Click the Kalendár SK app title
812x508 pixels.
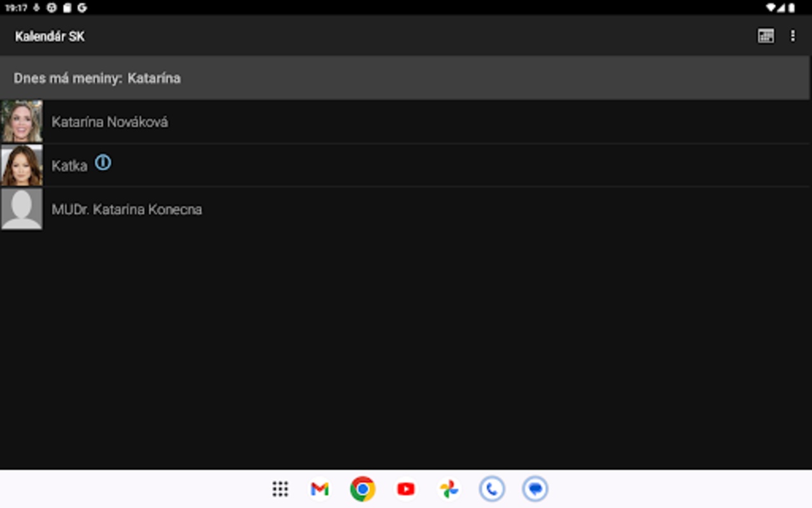pyautogui.click(x=49, y=36)
